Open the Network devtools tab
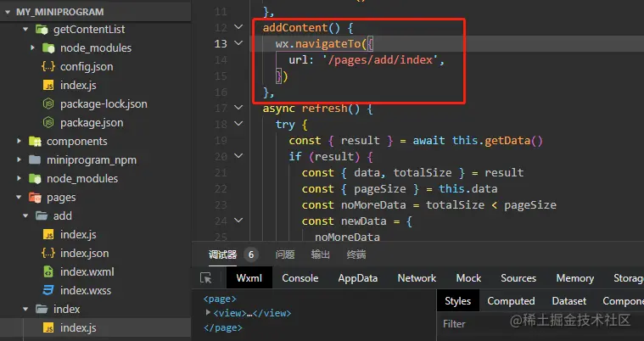Viewport: 644px width, 341px height. [x=417, y=278]
